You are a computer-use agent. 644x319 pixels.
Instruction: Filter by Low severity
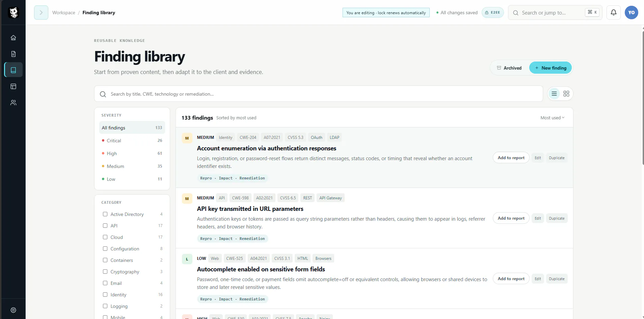(132, 179)
